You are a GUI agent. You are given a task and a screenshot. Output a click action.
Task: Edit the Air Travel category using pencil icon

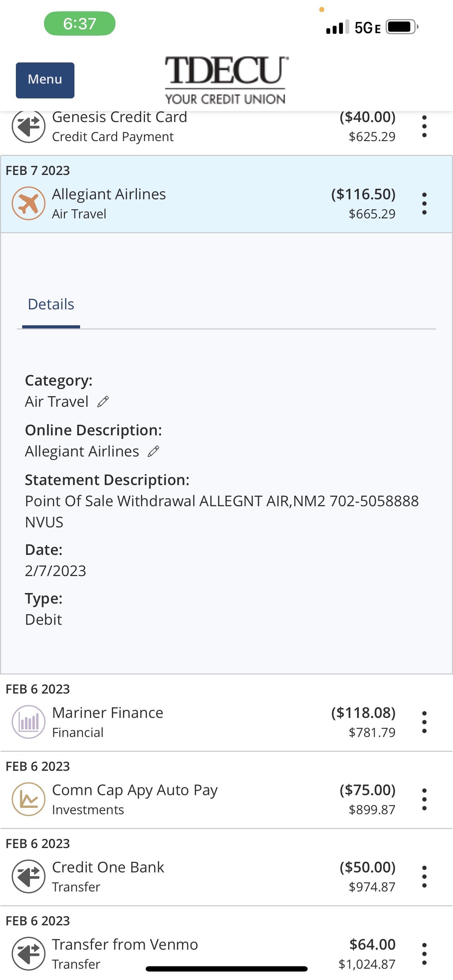pyautogui.click(x=103, y=401)
